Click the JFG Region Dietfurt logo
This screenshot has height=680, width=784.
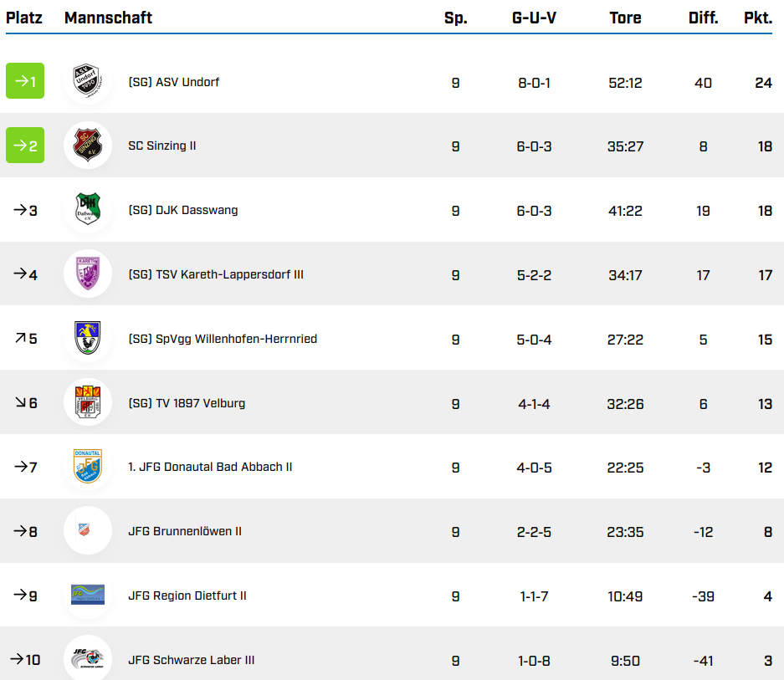pos(87,596)
